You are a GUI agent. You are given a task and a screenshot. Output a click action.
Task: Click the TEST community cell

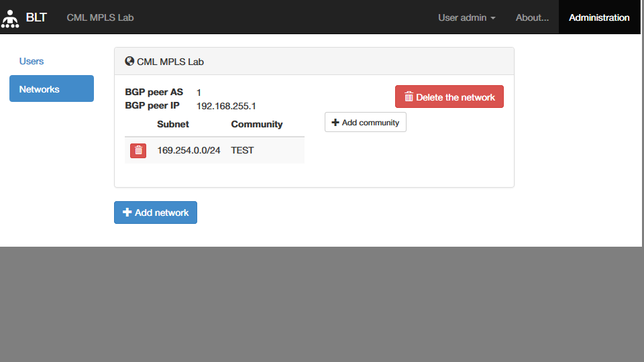pos(242,150)
